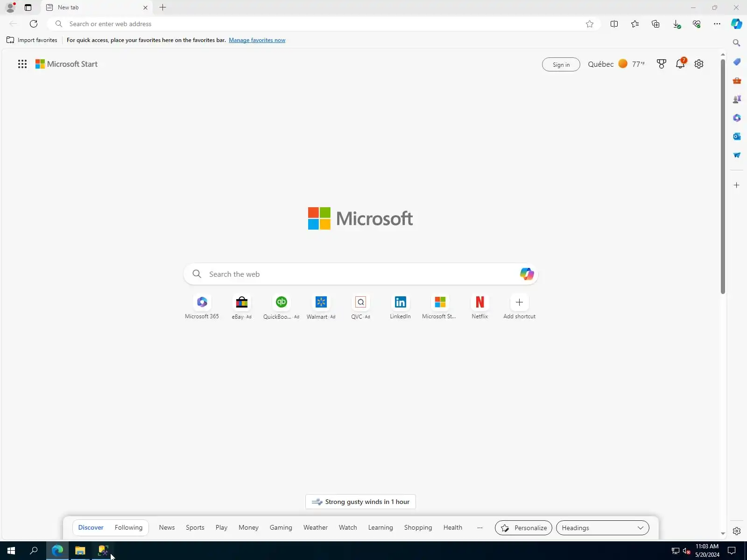Open the Québec weather forecast
The height and width of the screenshot is (560, 747).
pos(616,64)
